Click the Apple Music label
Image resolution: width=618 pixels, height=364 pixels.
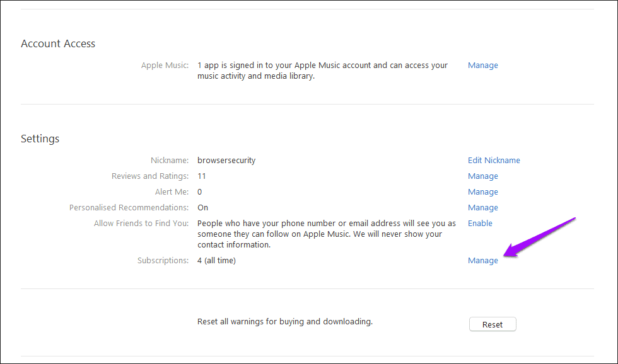[165, 65]
